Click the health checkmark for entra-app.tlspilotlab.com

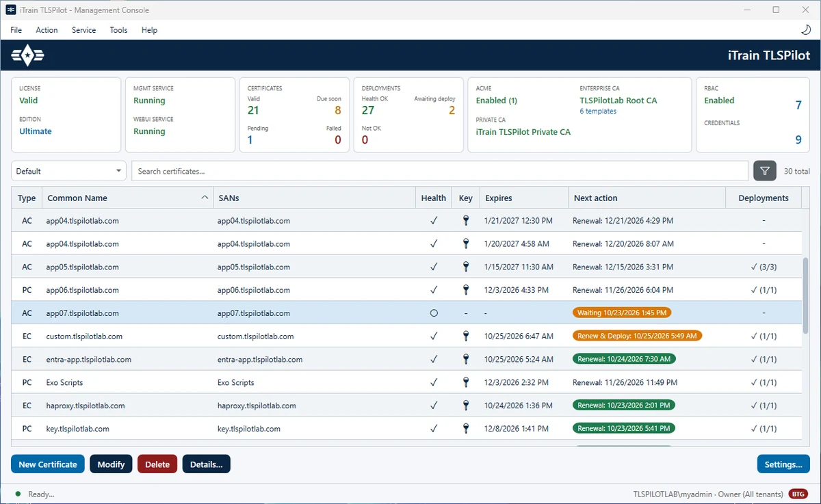pos(434,359)
